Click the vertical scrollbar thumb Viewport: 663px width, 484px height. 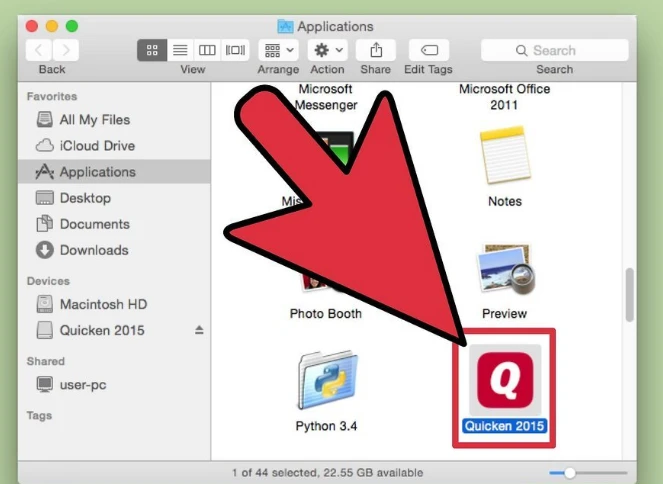pyautogui.click(x=630, y=295)
